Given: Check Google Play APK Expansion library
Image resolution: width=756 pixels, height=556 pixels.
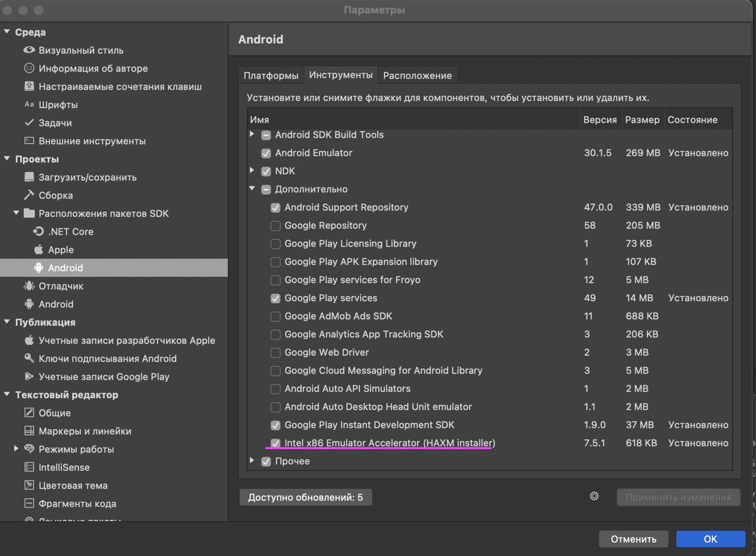Looking at the screenshot, I should (275, 262).
